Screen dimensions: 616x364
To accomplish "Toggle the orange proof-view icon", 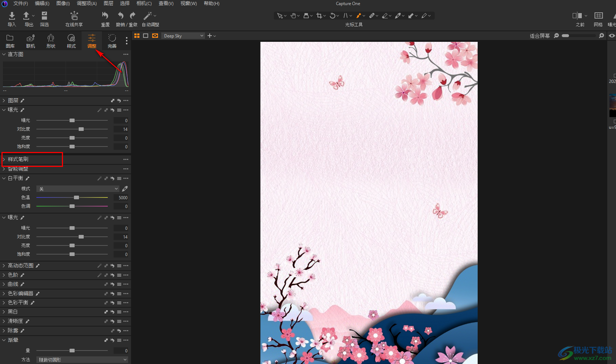I will tap(155, 36).
